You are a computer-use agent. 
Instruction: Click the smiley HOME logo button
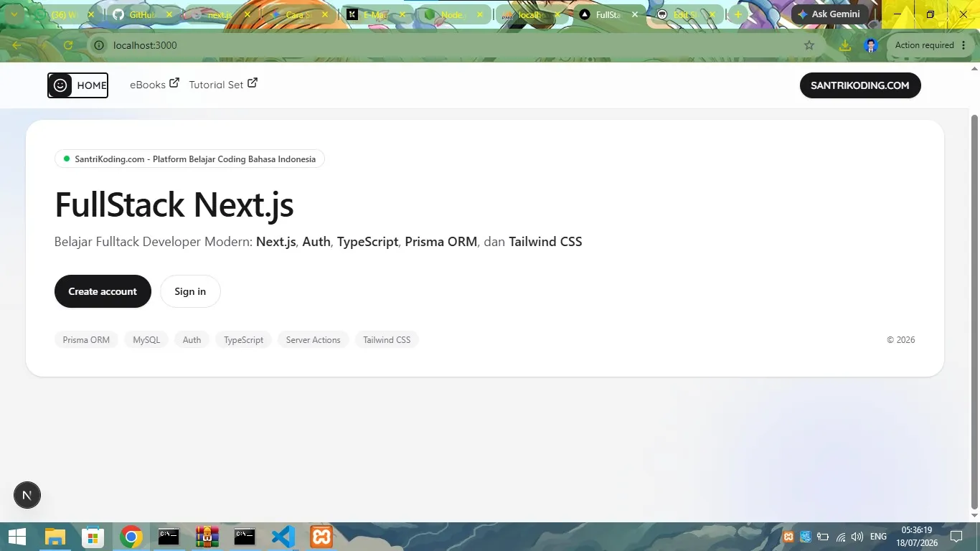77,85
